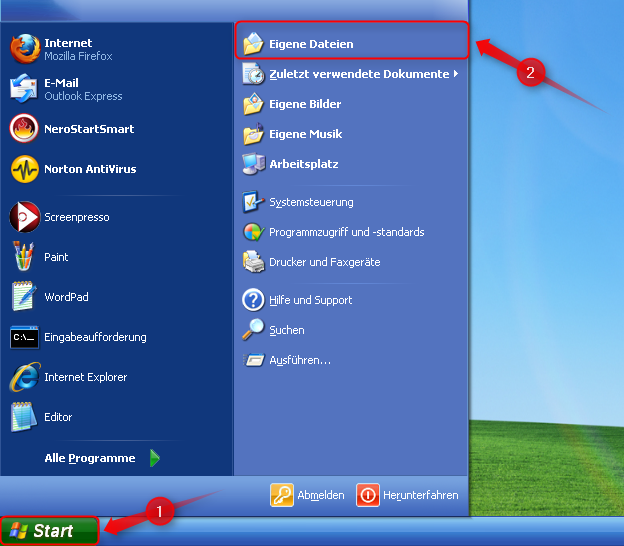Click the Screenpresso text label

[77, 217]
